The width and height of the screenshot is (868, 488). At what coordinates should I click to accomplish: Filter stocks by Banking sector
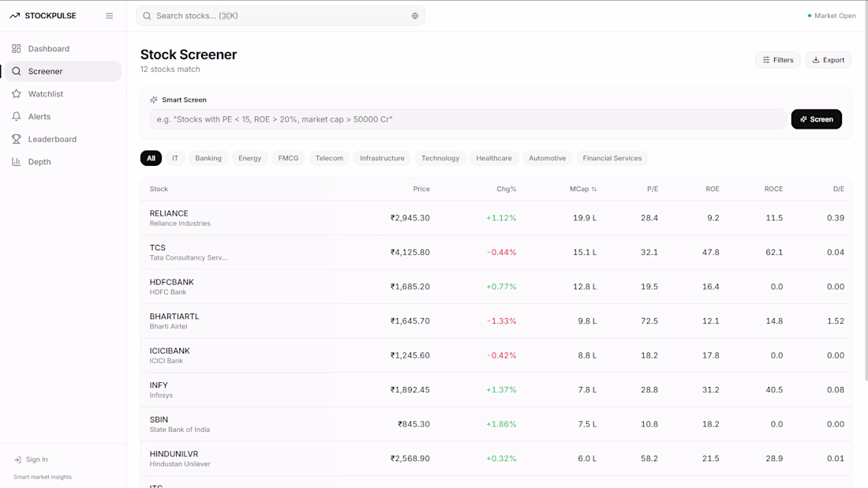(208, 159)
